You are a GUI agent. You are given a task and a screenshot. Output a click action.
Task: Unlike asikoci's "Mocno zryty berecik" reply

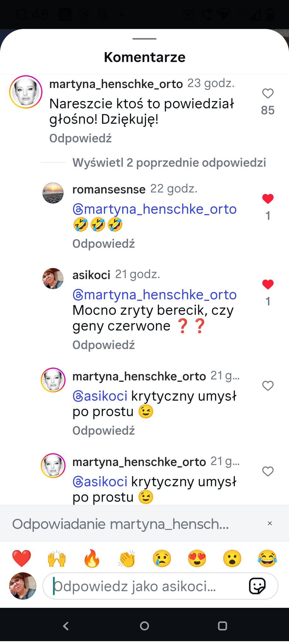click(x=268, y=284)
